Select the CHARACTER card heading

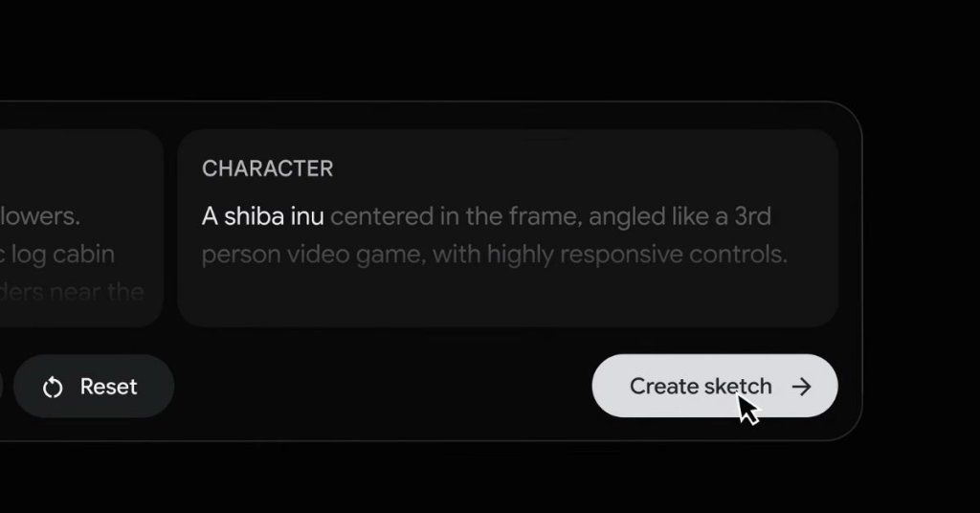[268, 168]
